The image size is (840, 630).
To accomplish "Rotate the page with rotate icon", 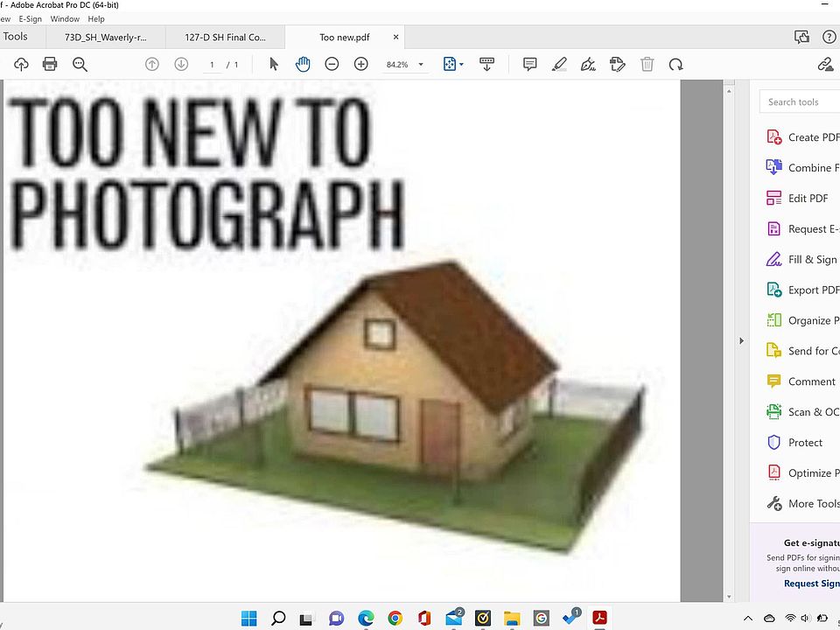I will pos(676,64).
